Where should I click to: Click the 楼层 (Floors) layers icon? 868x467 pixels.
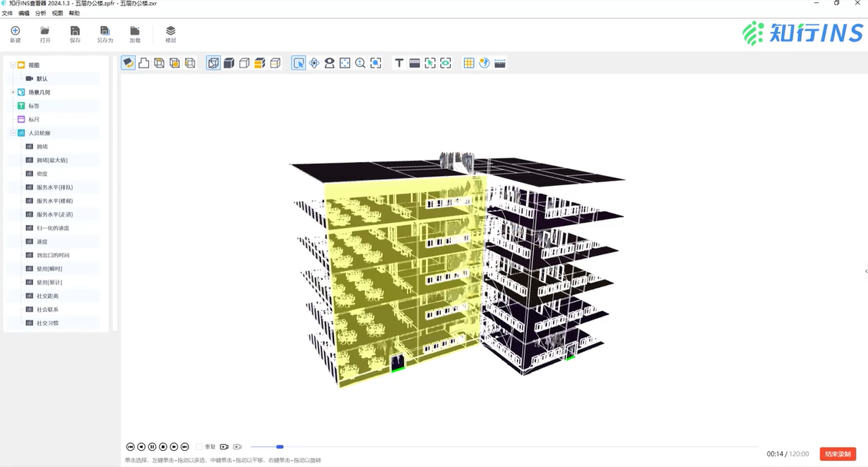(171, 31)
